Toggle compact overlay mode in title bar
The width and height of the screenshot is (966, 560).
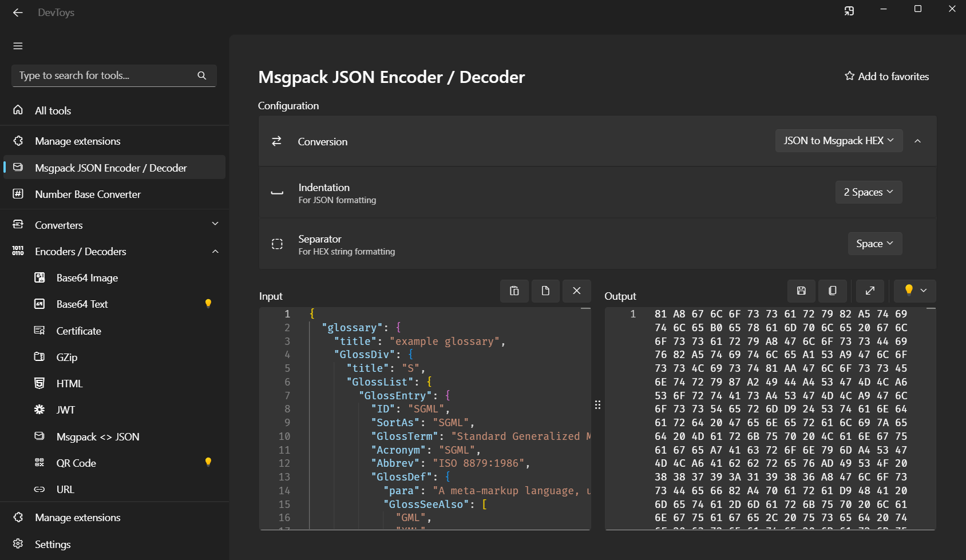pyautogui.click(x=849, y=10)
